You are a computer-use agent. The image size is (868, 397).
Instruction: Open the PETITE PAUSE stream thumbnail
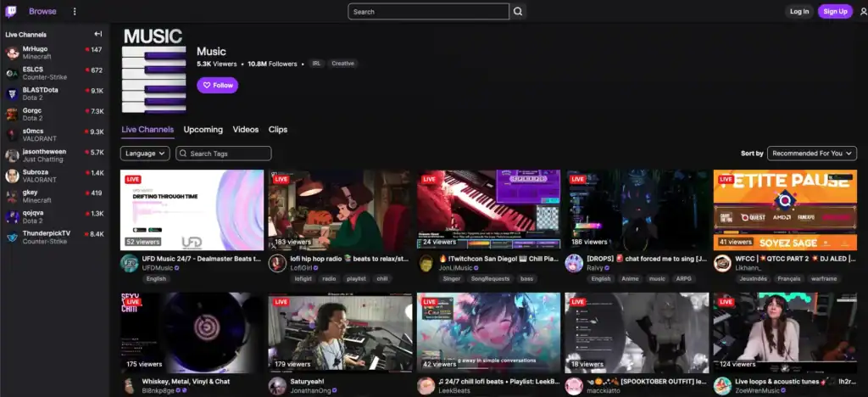(786, 210)
